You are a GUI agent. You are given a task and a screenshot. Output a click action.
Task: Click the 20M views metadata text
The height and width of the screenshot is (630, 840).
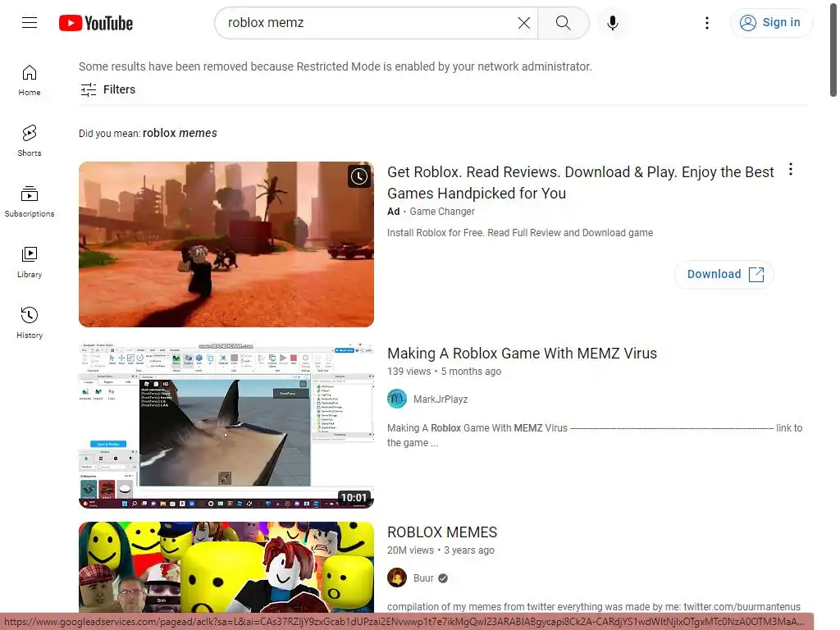410,550
